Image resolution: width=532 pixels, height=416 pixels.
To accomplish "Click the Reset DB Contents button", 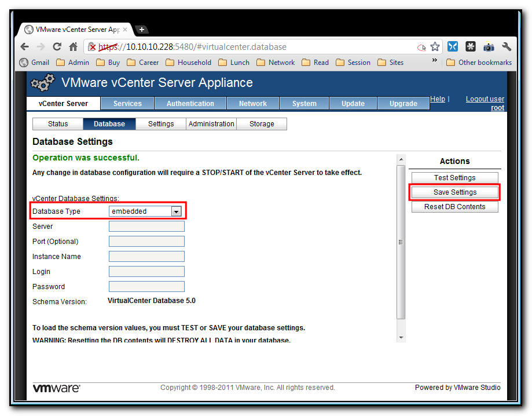I will (454, 207).
